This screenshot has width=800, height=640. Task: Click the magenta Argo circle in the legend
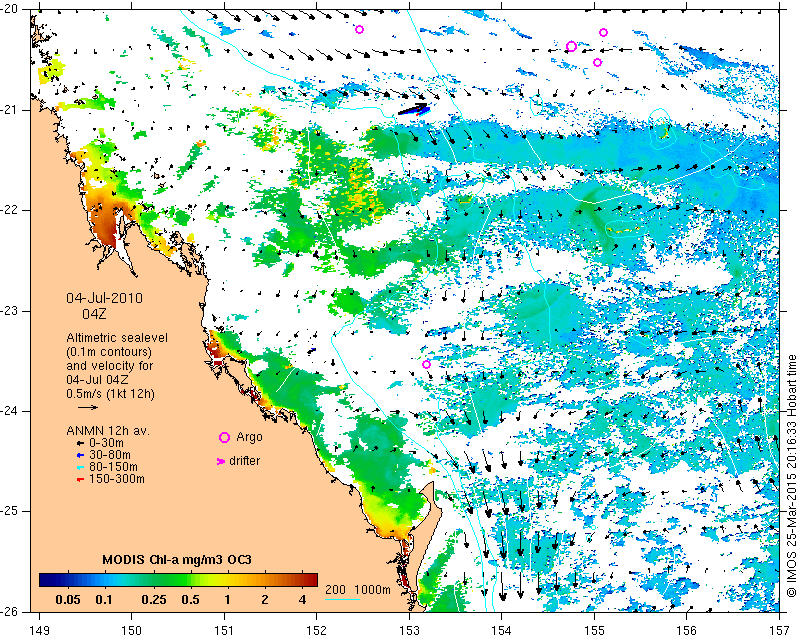click(224, 437)
